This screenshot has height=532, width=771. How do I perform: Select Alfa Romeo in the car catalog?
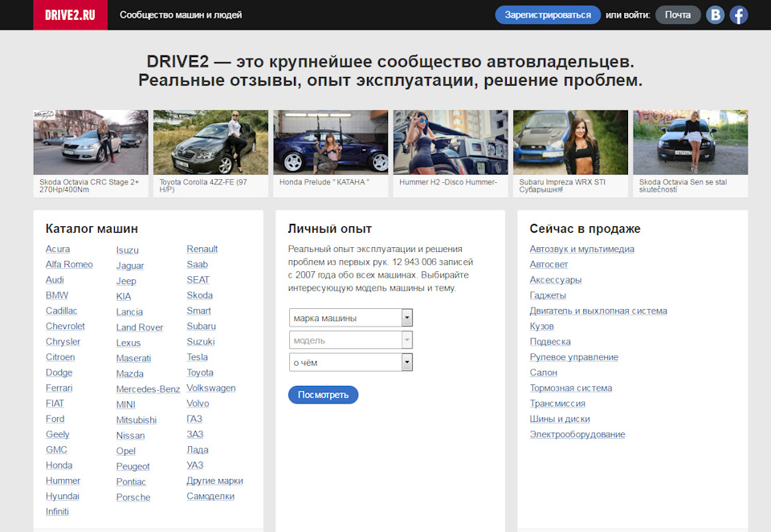click(69, 264)
